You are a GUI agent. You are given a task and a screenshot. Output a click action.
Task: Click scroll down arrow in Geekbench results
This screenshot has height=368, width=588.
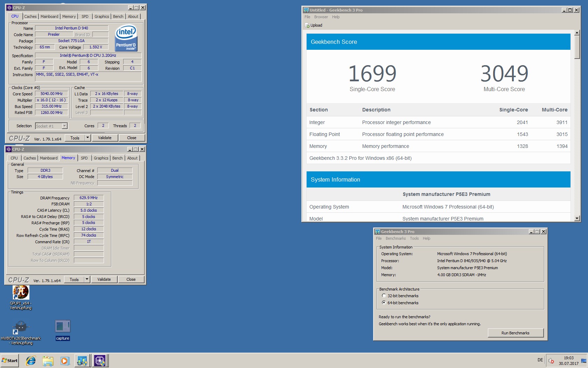click(x=577, y=218)
